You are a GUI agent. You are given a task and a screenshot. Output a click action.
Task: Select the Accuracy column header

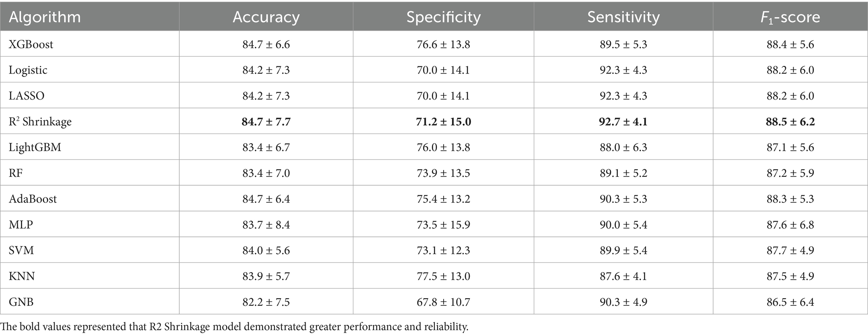[x=266, y=17]
